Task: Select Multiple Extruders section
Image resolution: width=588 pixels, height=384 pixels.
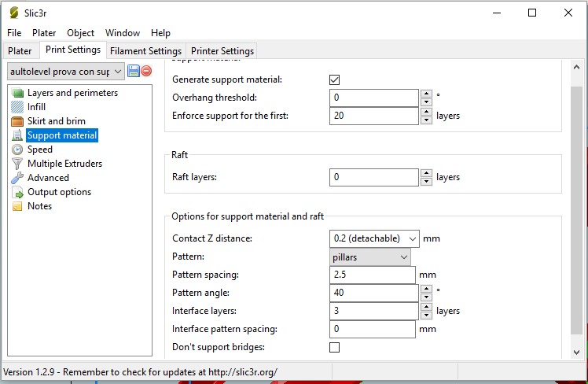Action: tap(65, 164)
